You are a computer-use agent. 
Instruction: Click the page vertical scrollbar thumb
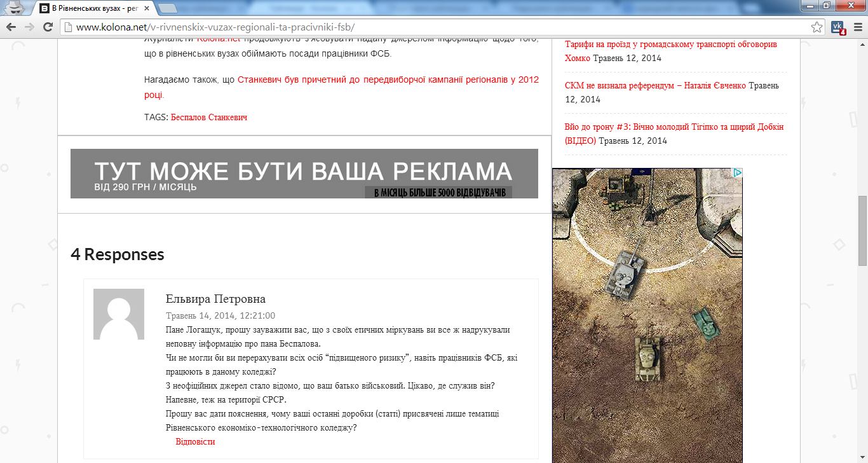coord(862,231)
